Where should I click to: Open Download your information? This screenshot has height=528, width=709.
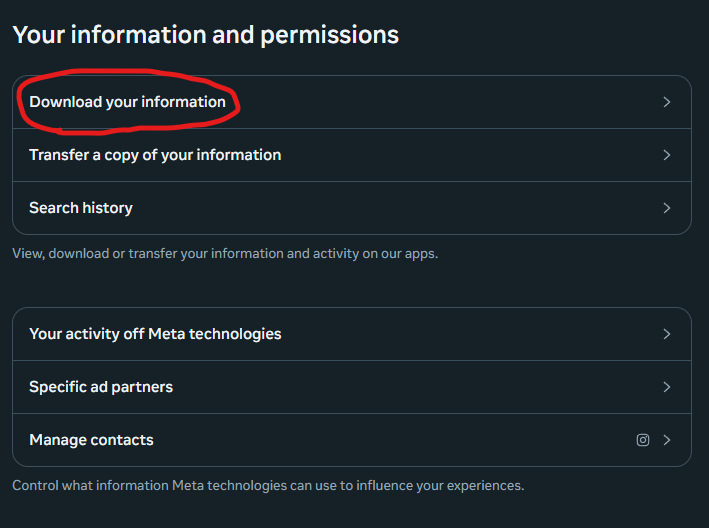click(127, 102)
